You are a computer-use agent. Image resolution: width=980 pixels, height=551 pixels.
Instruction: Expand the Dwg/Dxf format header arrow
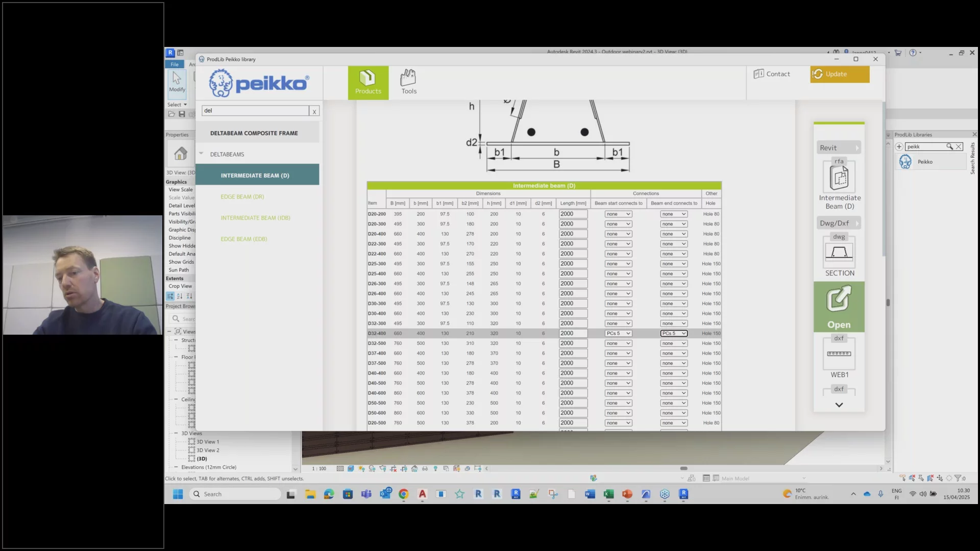tap(857, 223)
